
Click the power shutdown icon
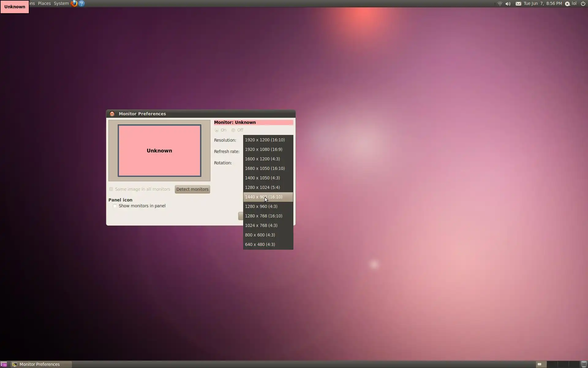[583, 4]
